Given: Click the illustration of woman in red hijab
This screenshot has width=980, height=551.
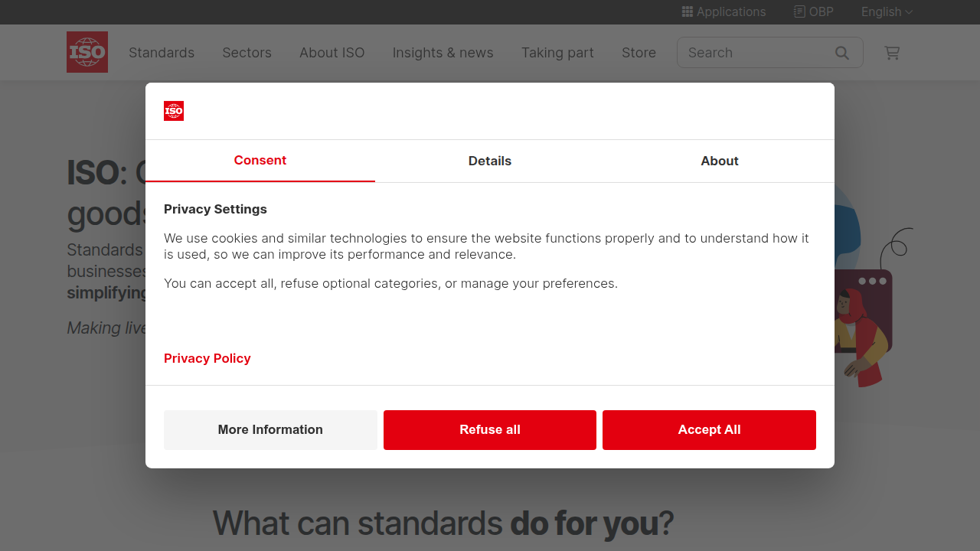Looking at the screenshot, I should pyautogui.click(x=864, y=337).
